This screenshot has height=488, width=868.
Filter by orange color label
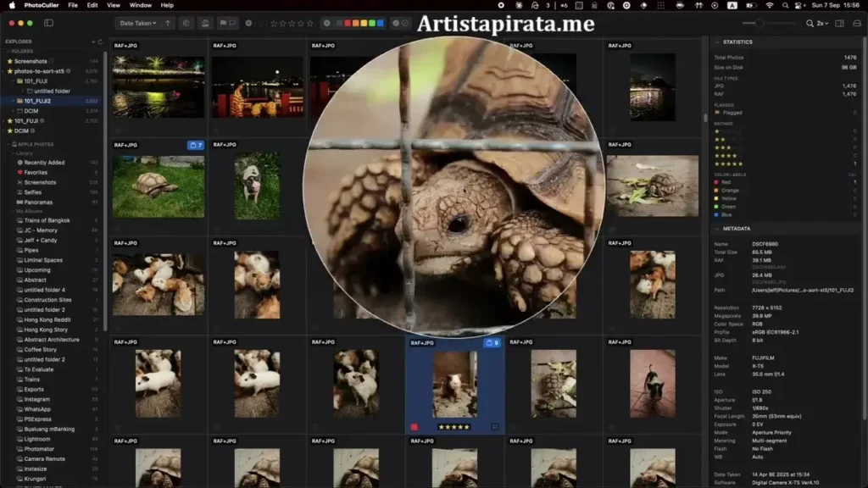point(355,23)
